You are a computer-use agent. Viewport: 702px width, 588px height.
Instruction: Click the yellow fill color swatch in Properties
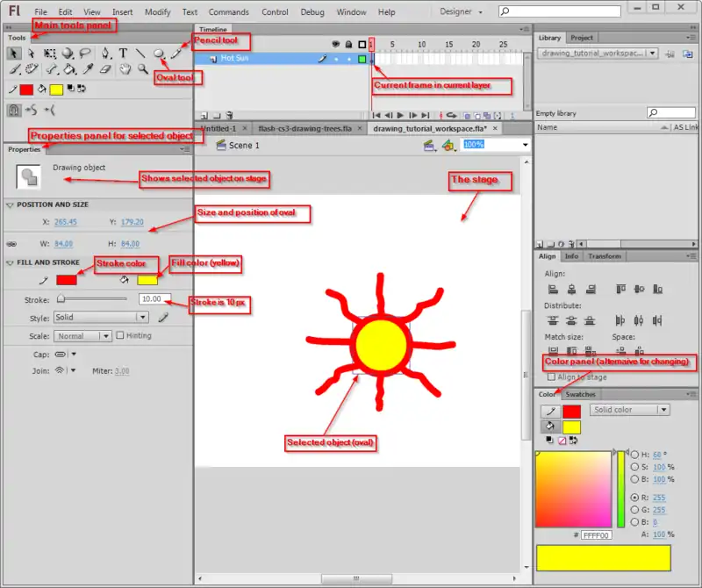(x=147, y=280)
